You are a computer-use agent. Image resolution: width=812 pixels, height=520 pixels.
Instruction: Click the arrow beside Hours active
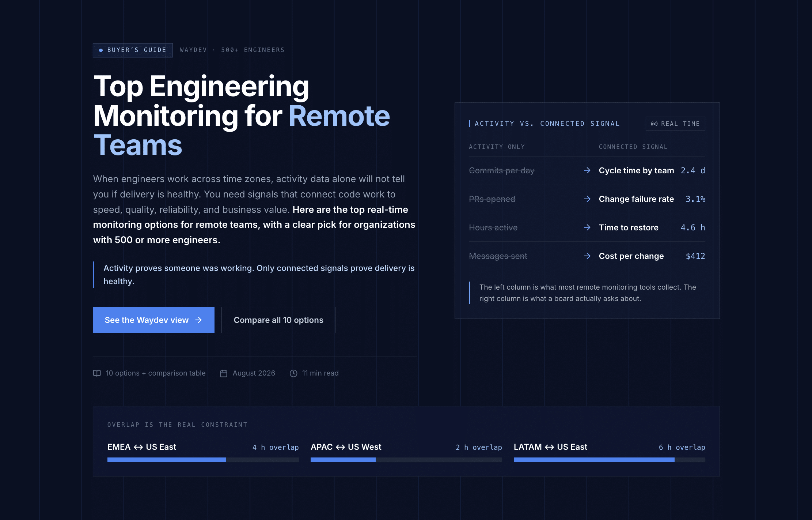587,227
